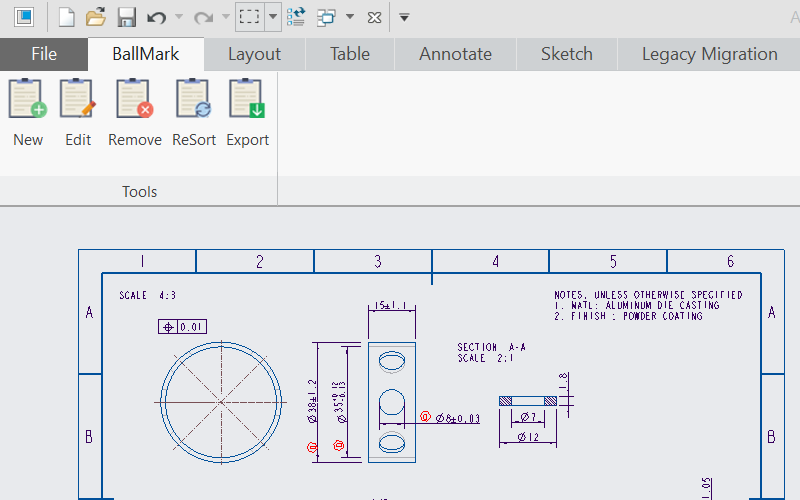The image size is (800, 500).
Task: Click the New balloon mark icon
Action: [28, 100]
